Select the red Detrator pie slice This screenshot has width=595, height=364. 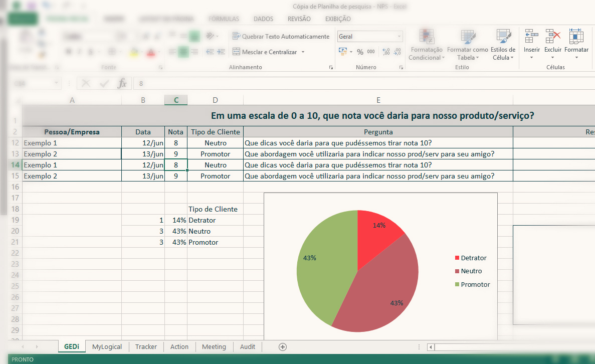point(377,232)
